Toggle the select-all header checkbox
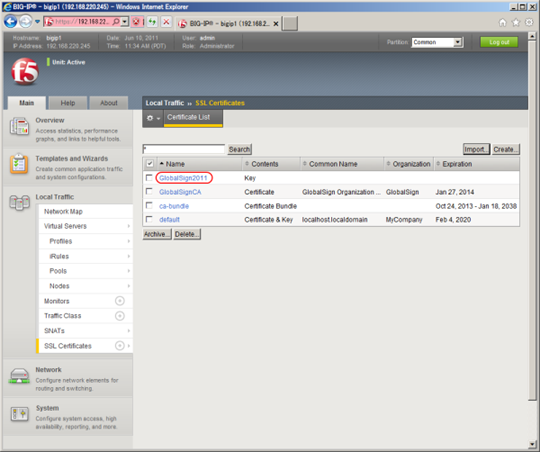540x452 pixels. [x=150, y=164]
